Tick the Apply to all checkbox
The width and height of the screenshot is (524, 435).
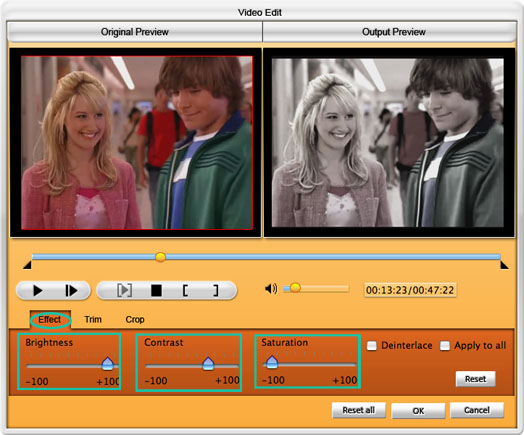445,345
